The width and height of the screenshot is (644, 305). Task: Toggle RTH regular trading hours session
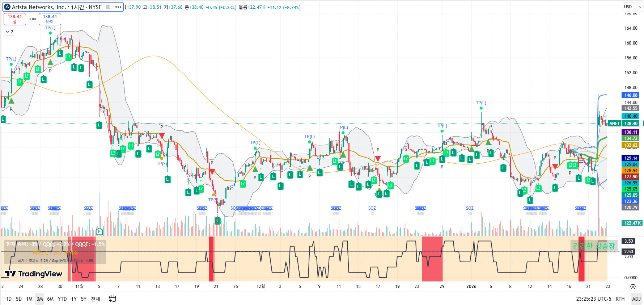click(620, 299)
